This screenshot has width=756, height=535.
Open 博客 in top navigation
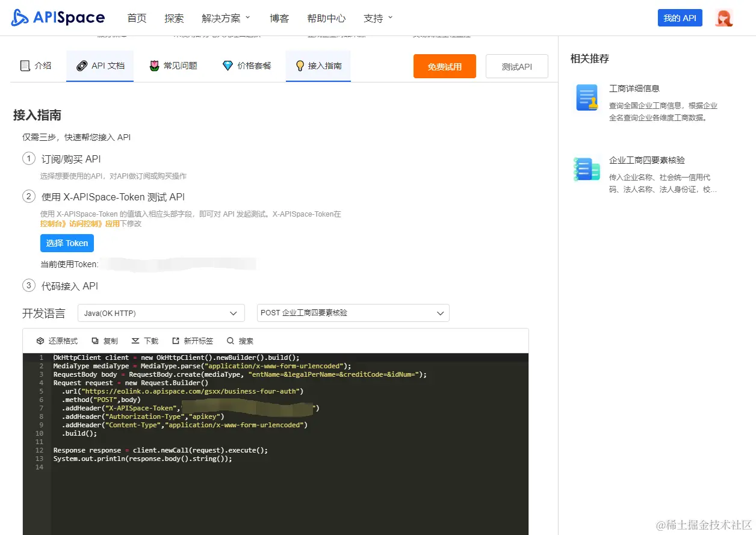(279, 18)
